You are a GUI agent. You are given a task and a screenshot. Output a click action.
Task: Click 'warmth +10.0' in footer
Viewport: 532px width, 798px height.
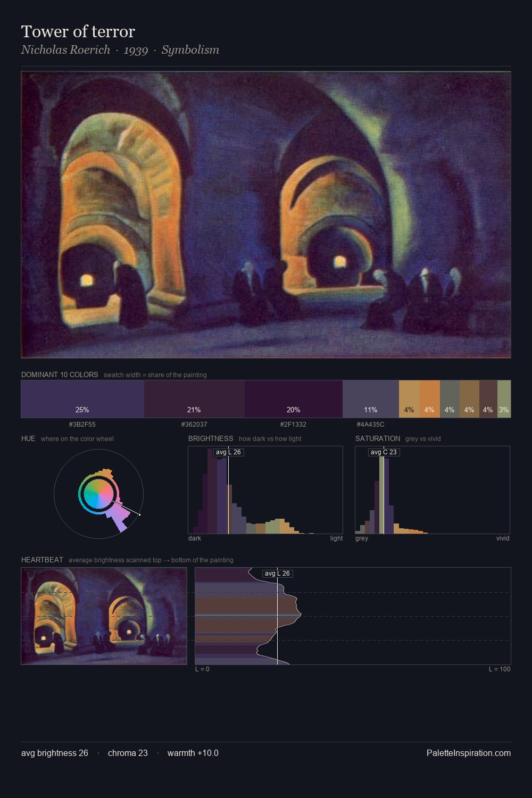point(193,753)
